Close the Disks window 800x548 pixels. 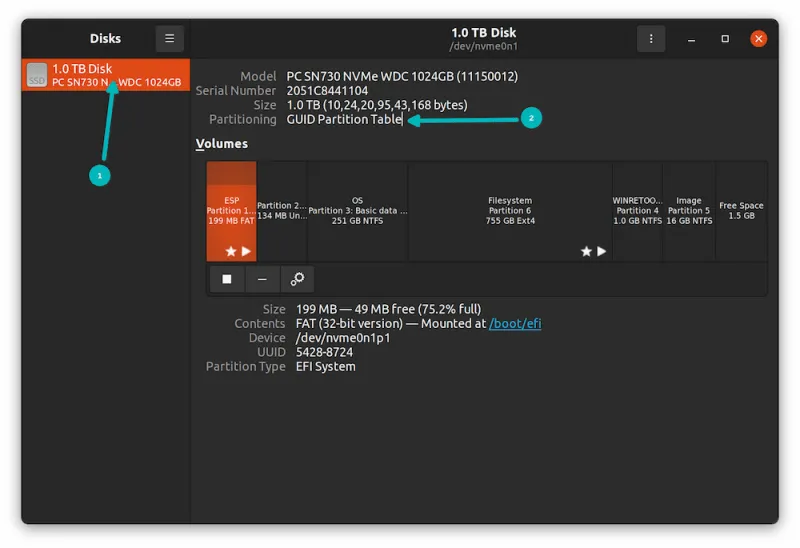(758, 39)
